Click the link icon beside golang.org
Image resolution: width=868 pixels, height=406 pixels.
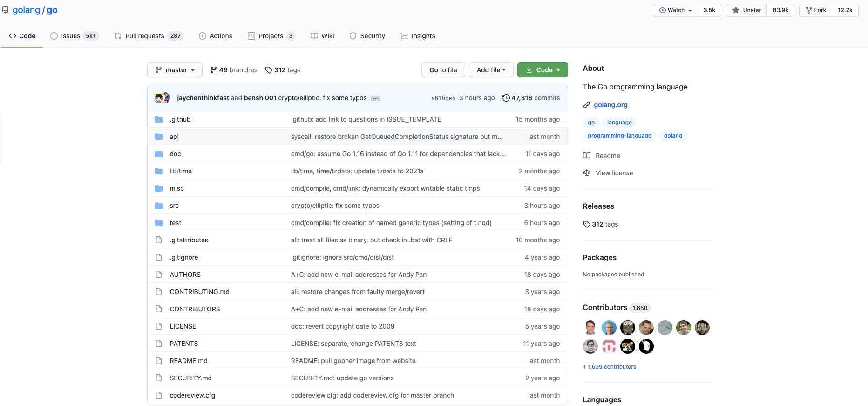tap(587, 105)
